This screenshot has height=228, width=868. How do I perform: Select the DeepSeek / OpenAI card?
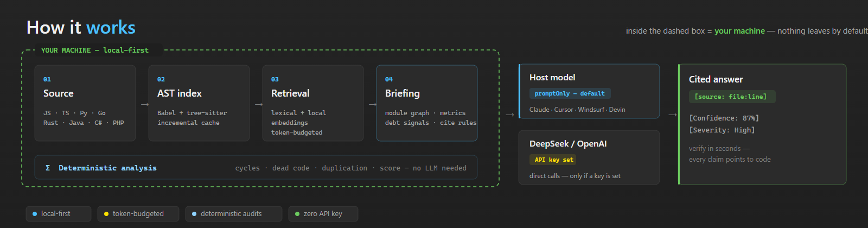click(x=589, y=157)
